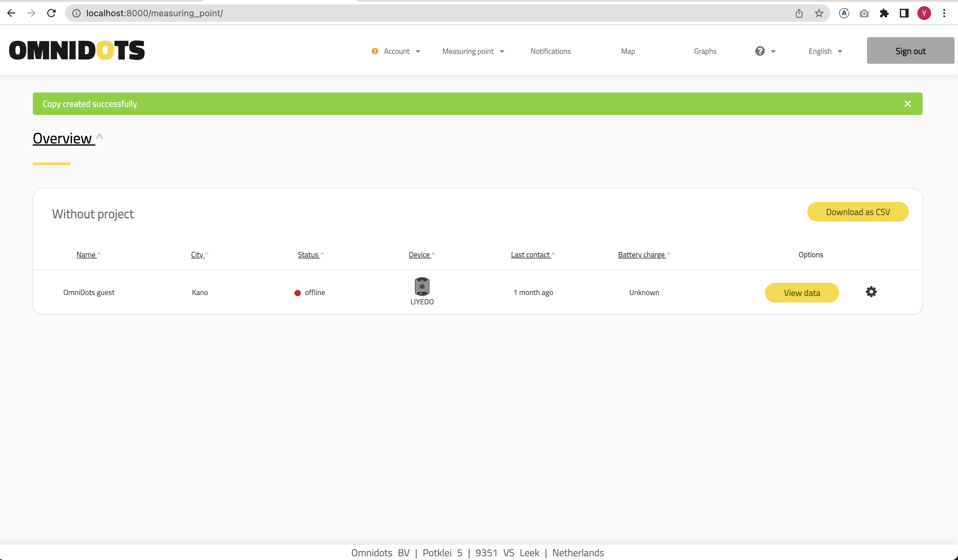958x560 pixels.
Task: Dismiss the Copy created successfully banner
Action: point(907,104)
